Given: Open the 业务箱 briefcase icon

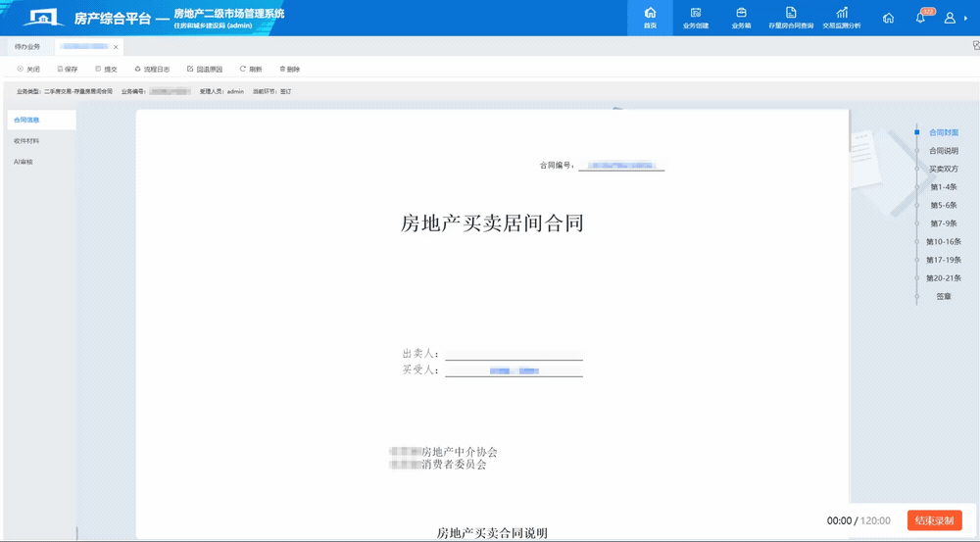Looking at the screenshot, I should (x=741, y=18).
